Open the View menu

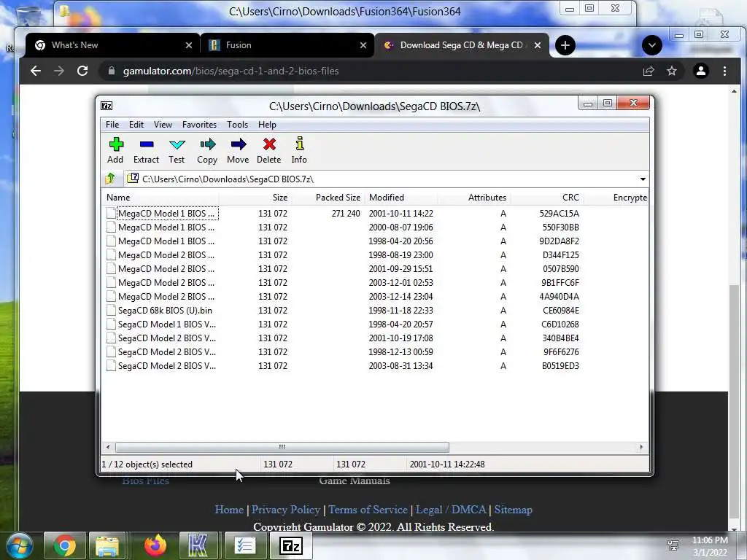point(163,124)
